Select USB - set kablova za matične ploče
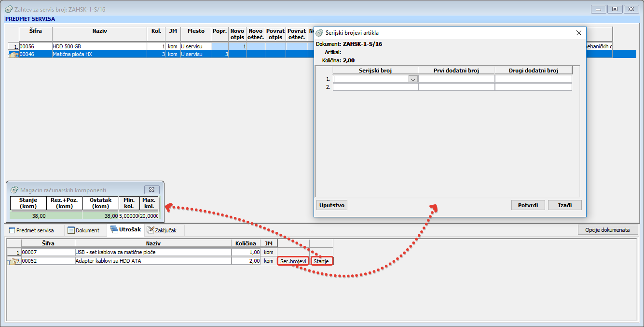This screenshot has height=327, width=644. pos(153,252)
